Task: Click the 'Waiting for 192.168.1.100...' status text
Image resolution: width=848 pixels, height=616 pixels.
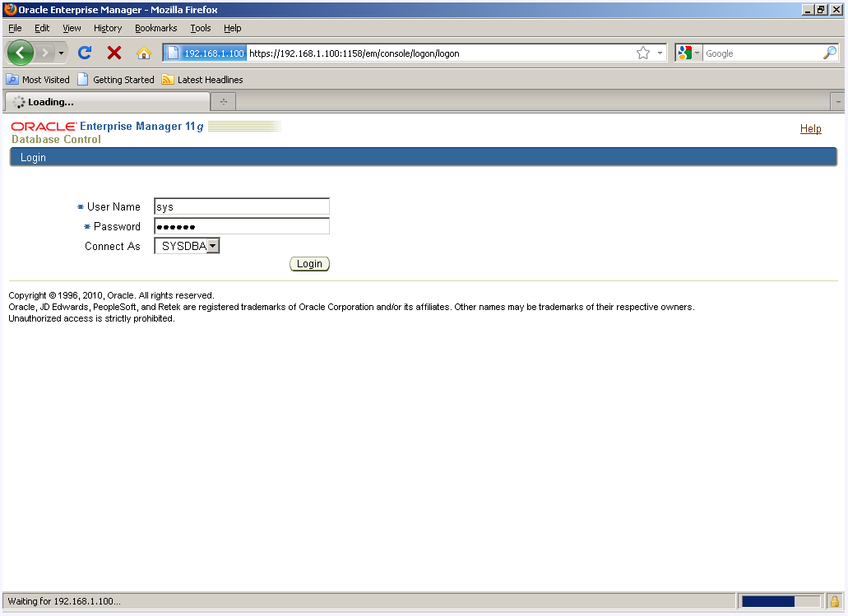Action: point(64,601)
